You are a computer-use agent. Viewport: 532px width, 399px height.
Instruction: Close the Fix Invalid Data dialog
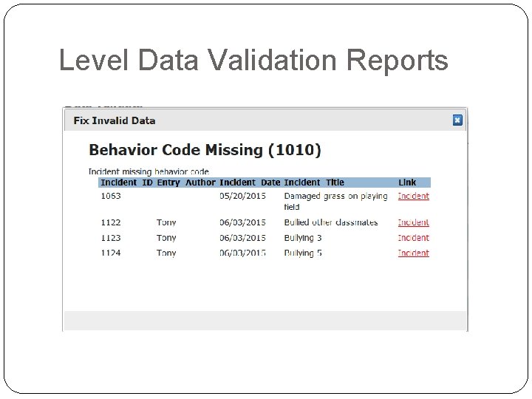click(457, 120)
